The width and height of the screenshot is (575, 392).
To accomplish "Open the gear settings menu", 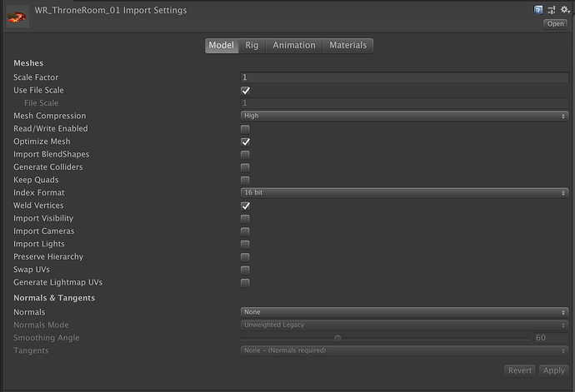I will click(x=564, y=10).
